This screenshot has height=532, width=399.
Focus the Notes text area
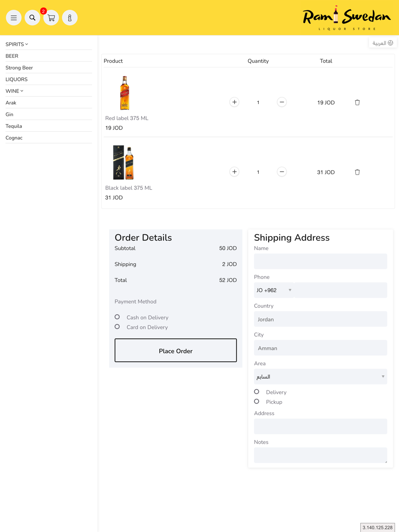320,455
